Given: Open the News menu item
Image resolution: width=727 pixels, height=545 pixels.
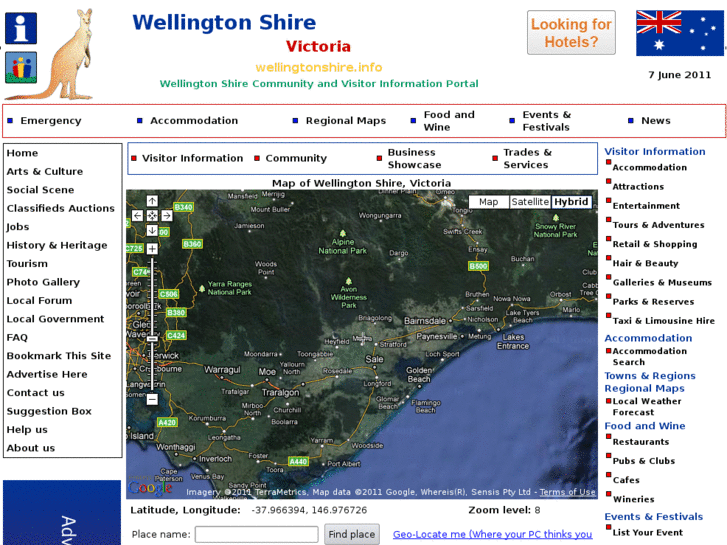Looking at the screenshot, I should 656,121.
